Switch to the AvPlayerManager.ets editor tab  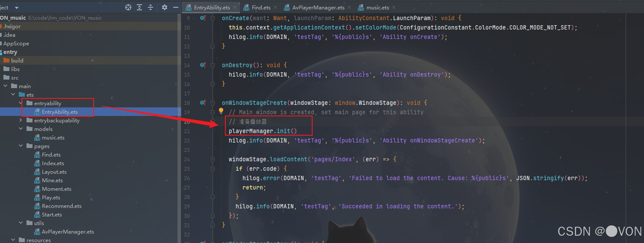[318, 8]
